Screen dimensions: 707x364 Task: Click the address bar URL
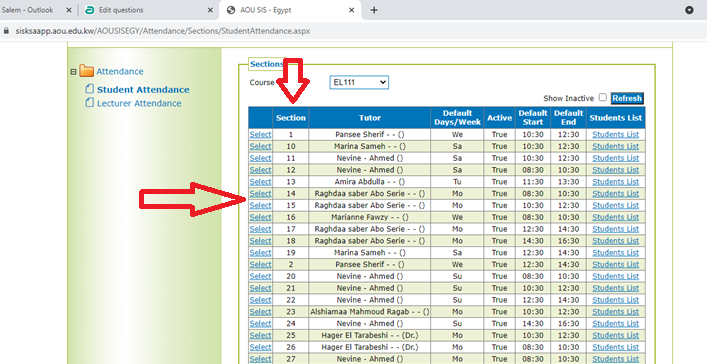(x=162, y=31)
